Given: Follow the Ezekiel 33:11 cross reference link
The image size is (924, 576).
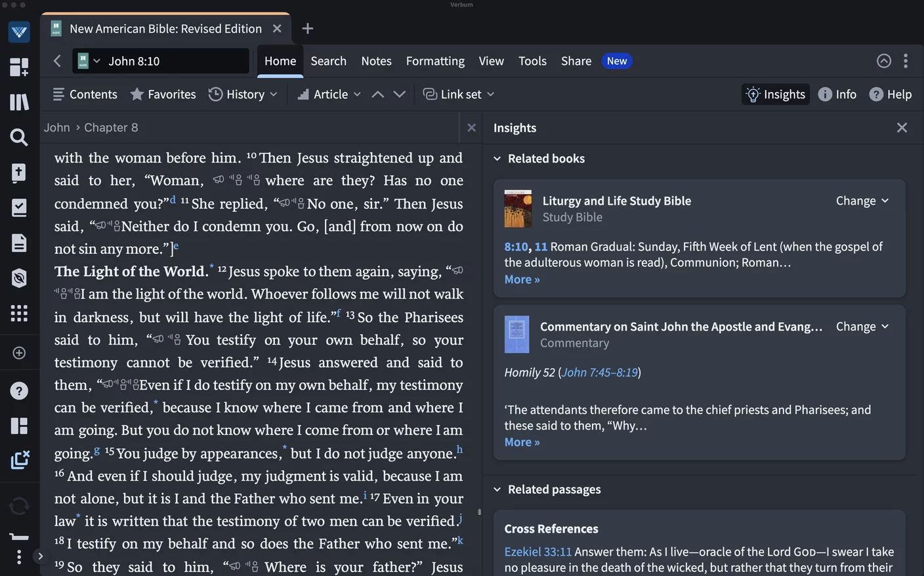Looking at the screenshot, I should (537, 552).
